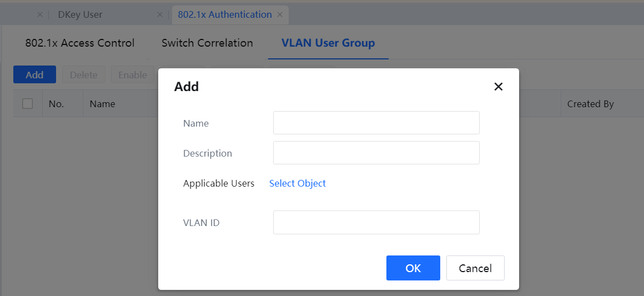Click into the Description text field
644x296 pixels.
pyautogui.click(x=376, y=153)
